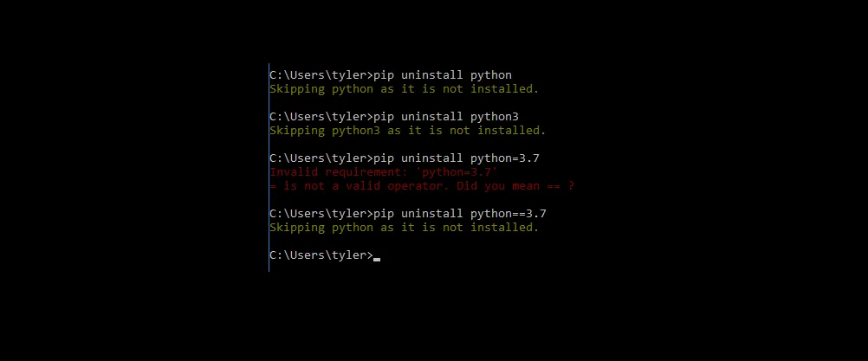The image size is (868, 361).
Task: Click the 'C:\Users\tyler>' prompt on the first line
Action: click(x=321, y=75)
